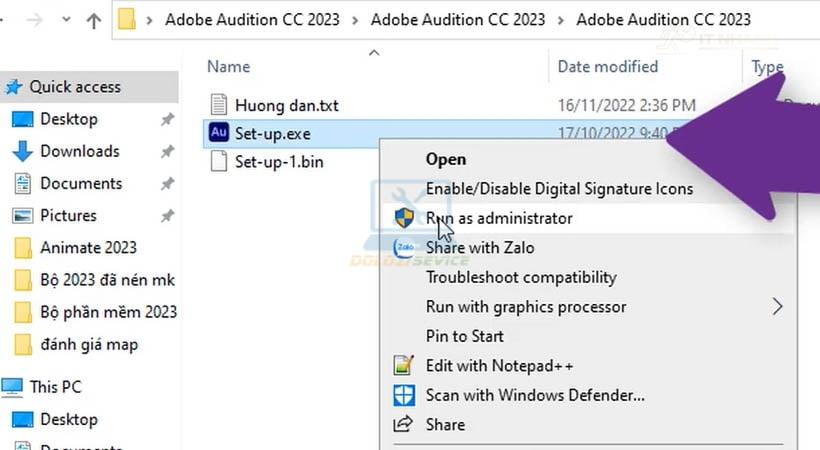This screenshot has height=450, width=820.
Task: Open the recent locations dropdown chevron
Action: (66, 20)
